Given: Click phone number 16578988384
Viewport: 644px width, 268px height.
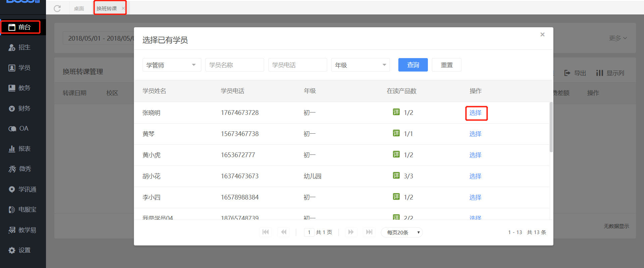Looking at the screenshot, I should pos(240,197).
